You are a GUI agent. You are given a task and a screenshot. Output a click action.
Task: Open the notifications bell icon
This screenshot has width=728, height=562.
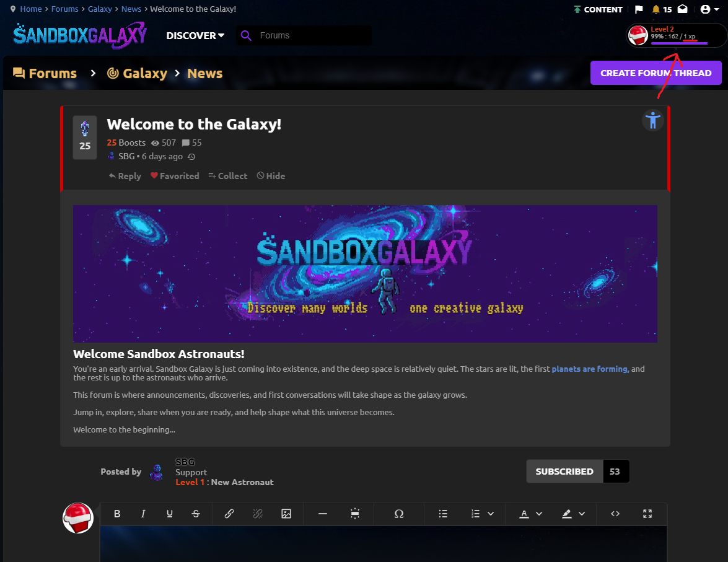coord(656,9)
